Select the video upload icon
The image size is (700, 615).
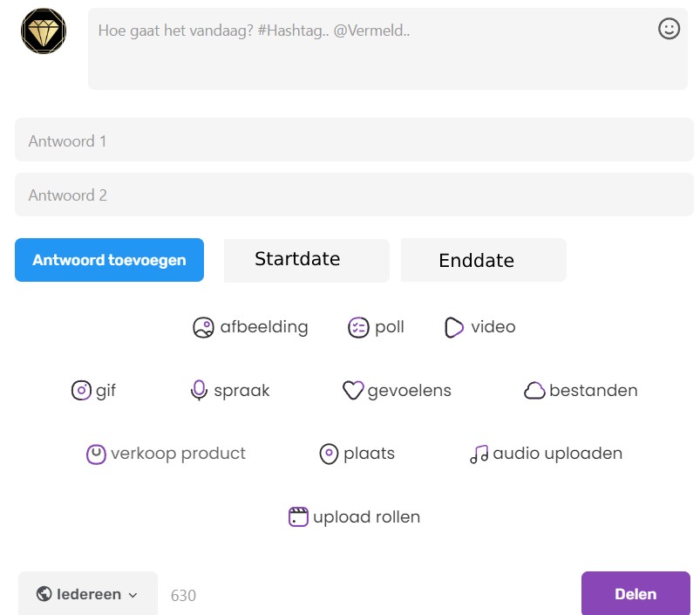pos(454,327)
